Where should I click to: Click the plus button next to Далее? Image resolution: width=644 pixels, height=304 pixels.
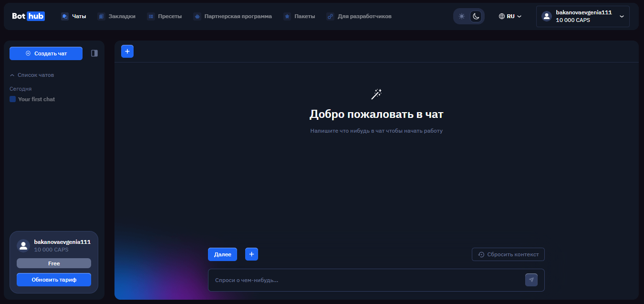(251, 254)
